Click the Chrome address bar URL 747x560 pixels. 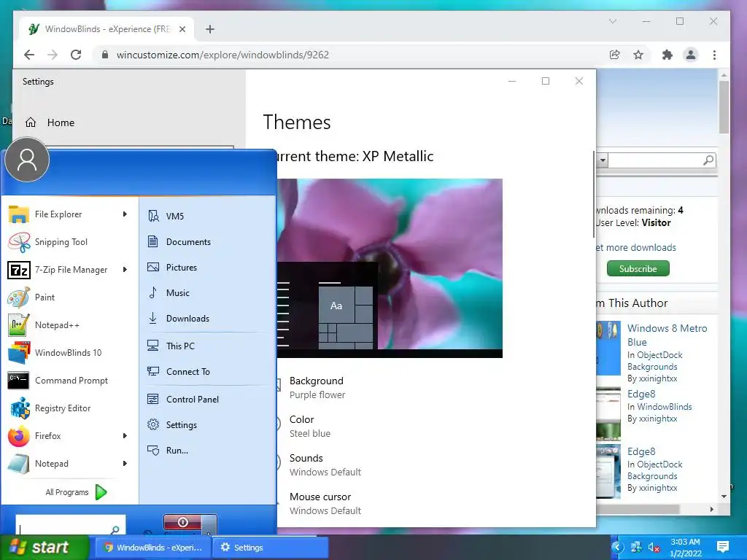click(x=222, y=55)
